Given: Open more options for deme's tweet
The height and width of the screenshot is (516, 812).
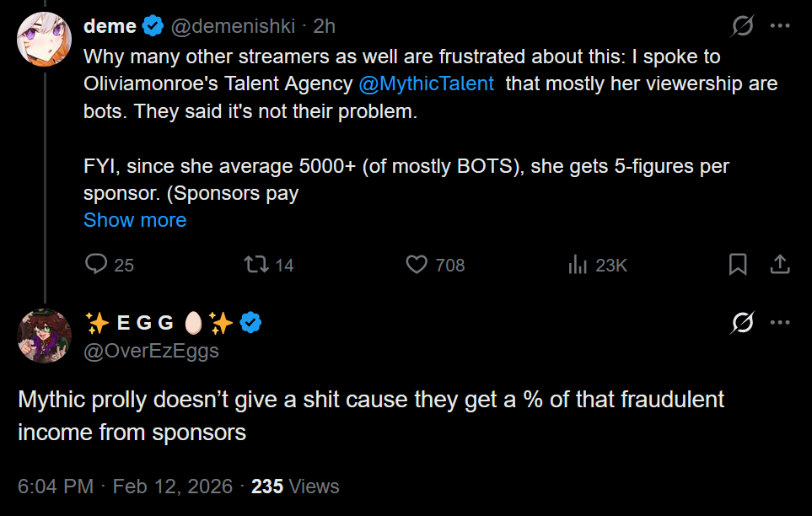Looking at the screenshot, I should pos(780,26).
